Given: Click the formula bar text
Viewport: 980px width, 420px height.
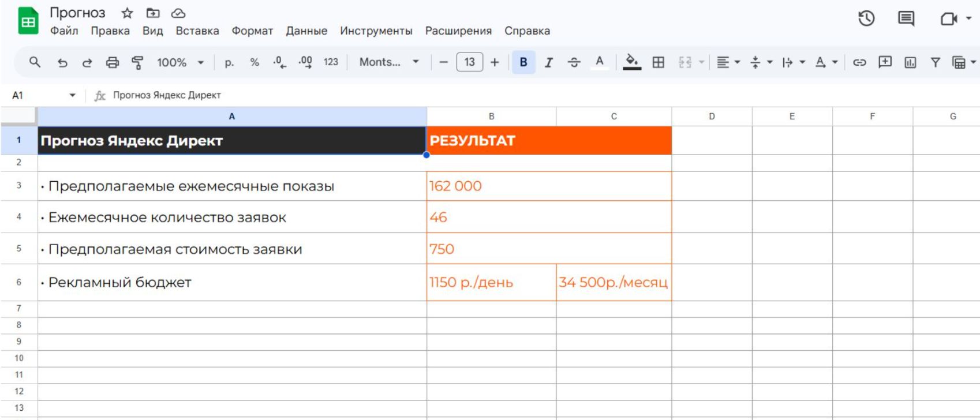Looking at the screenshot, I should point(167,95).
